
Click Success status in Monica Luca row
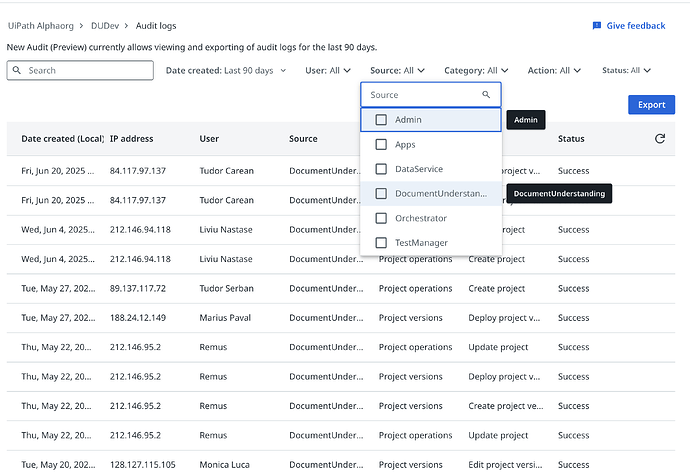[573, 465]
